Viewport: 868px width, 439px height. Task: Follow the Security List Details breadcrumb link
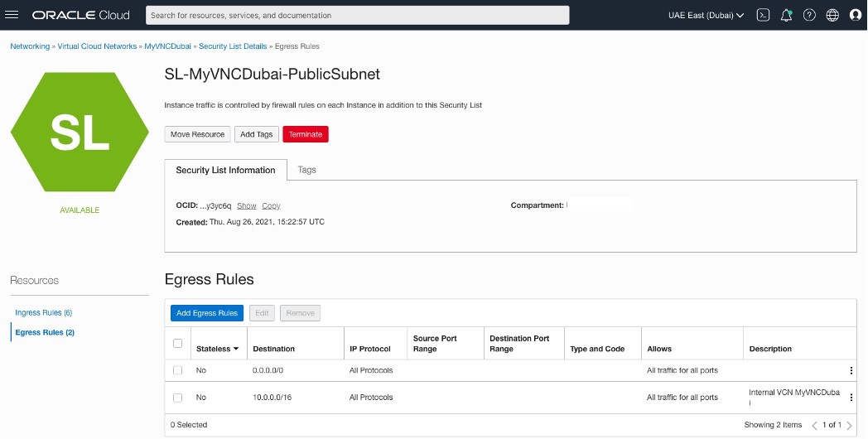point(233,46)
